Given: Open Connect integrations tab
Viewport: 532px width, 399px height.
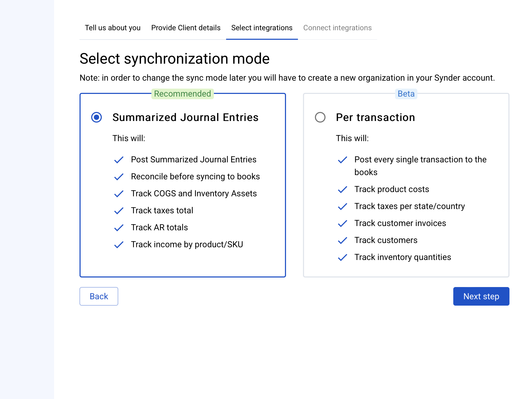Looking at the screenshot, I should (x=337, y=28).
